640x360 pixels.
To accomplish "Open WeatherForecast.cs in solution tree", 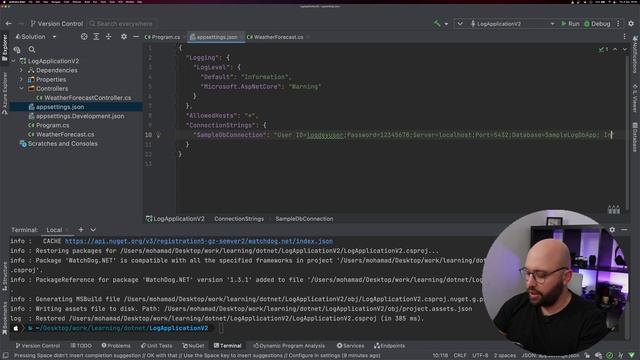I will 61,134.
